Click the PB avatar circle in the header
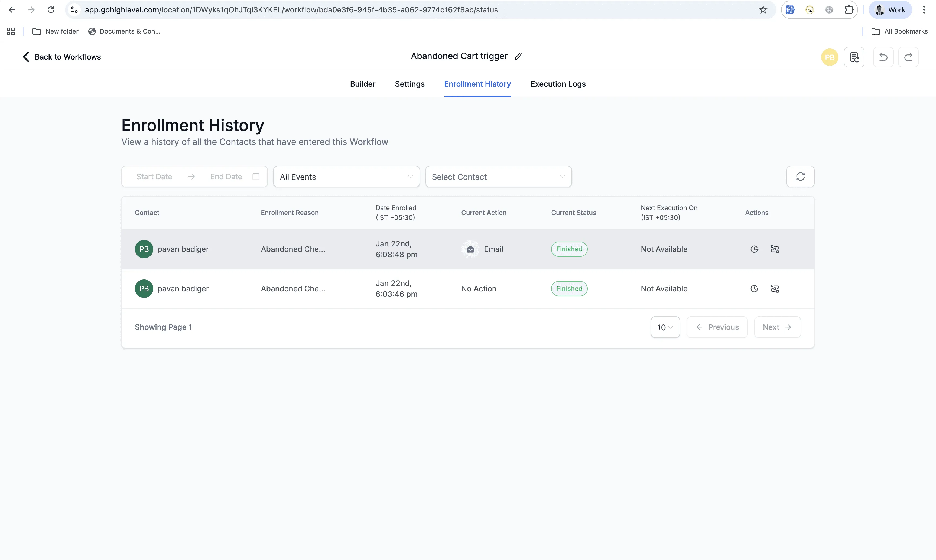 point(830,57)
